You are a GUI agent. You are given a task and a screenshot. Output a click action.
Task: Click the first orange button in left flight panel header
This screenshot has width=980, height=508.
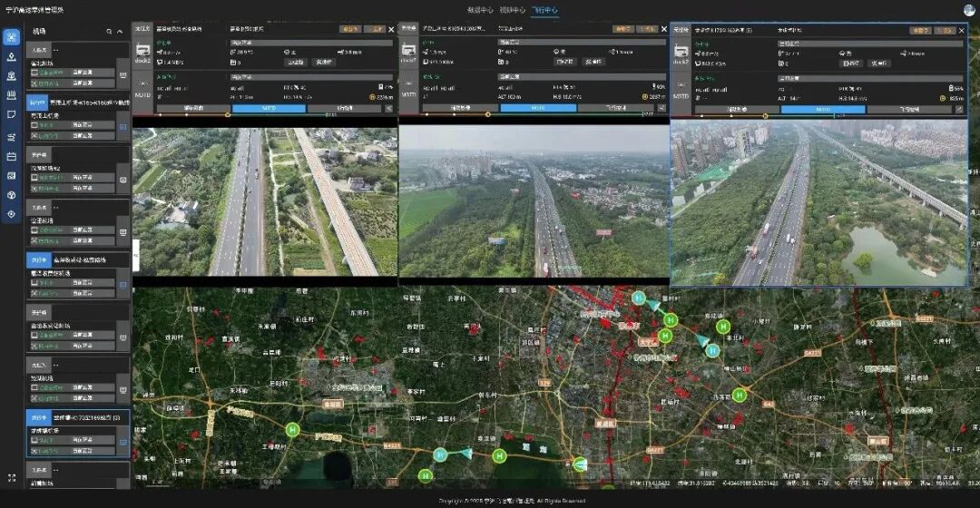(350, 29)
